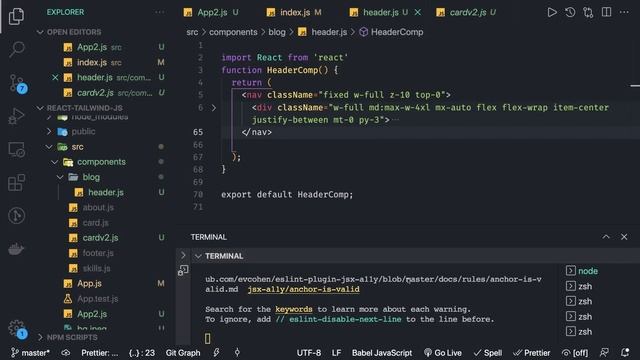This screenshot has width=640, height=360.
Task: Open about.js in file tree
Action: tap(98, 207)
